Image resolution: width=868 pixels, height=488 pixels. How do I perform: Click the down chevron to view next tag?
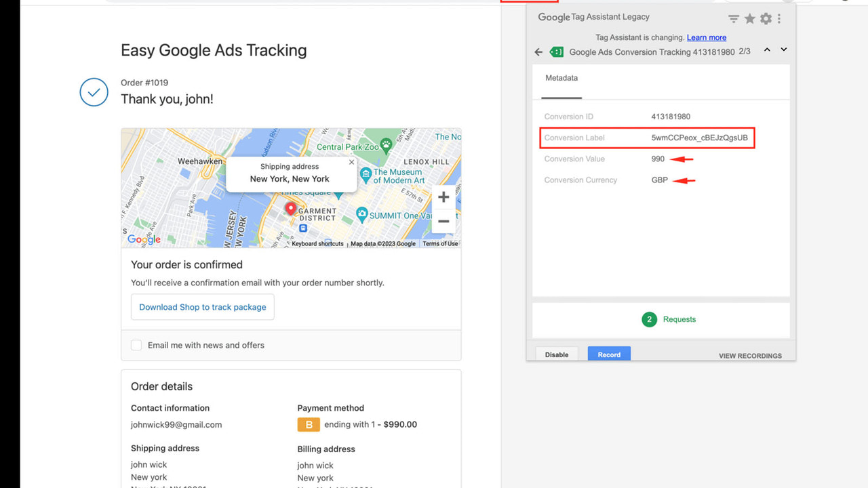point(784,49)
